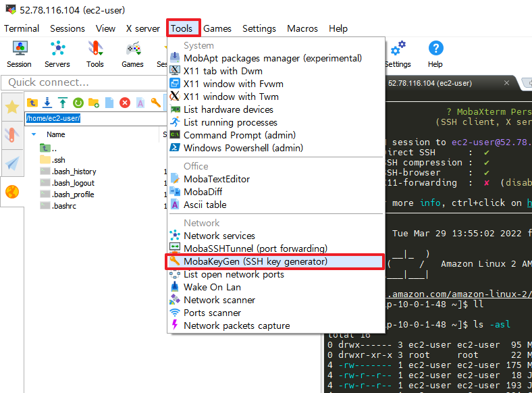Choose Windows Powershell (admin)
The height and width of the screenshot is (393, 532).
click(x=275, y=148)
